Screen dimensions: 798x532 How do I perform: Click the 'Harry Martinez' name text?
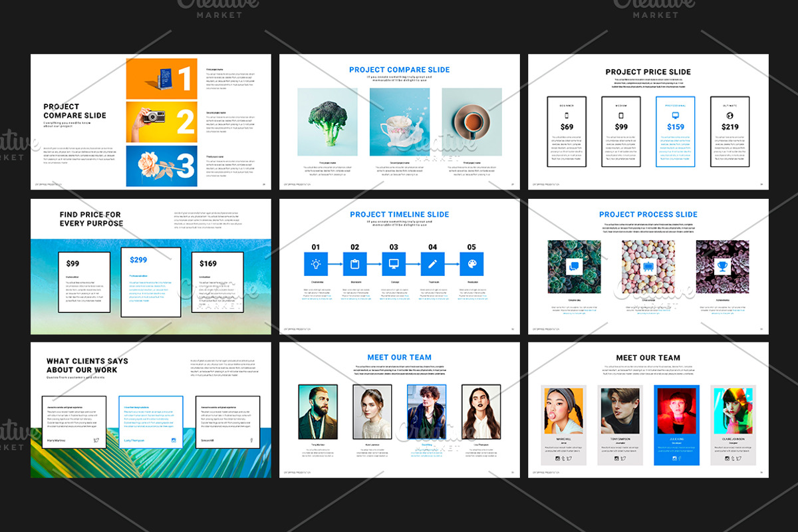coord(55,440)
